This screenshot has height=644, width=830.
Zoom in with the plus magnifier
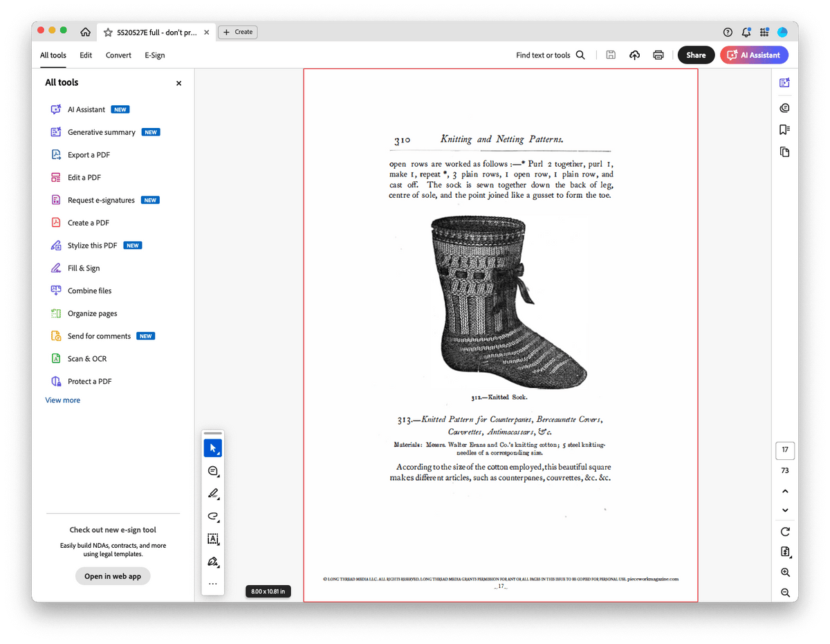[785, 573]
